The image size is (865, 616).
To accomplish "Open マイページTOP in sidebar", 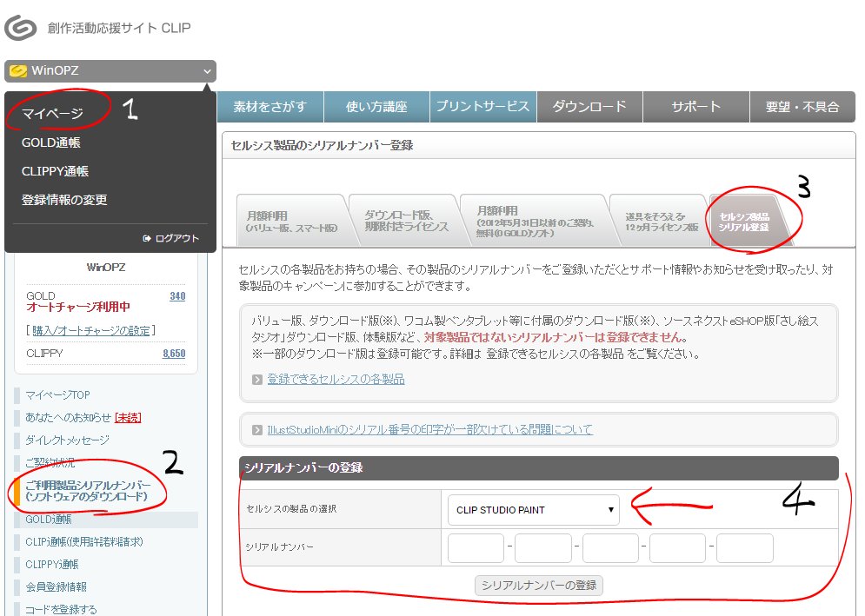I will tap(57, 394).
